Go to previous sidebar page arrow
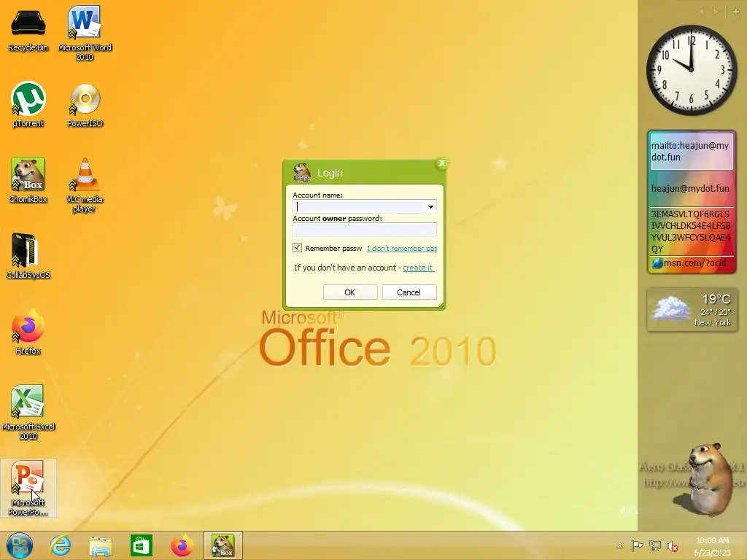The width and height of the screenshot is (747, 560). coord(701,12)
